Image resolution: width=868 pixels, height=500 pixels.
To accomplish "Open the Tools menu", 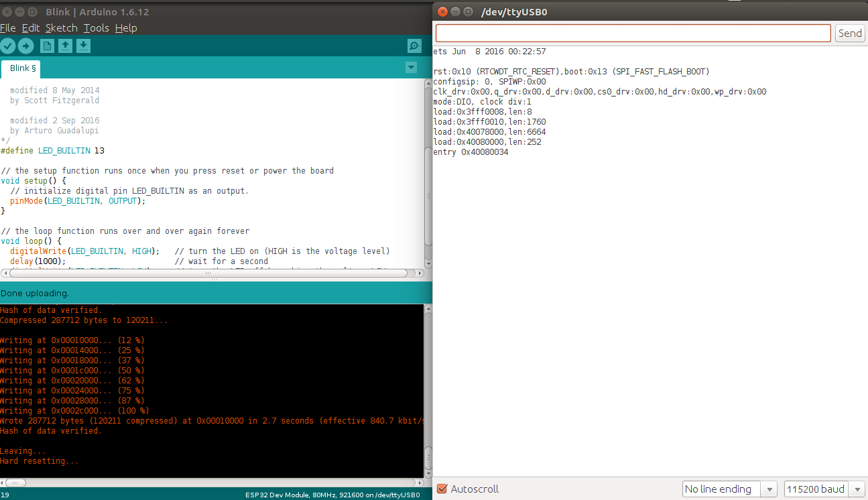I will pyautogui.click(x=96, y=28).
